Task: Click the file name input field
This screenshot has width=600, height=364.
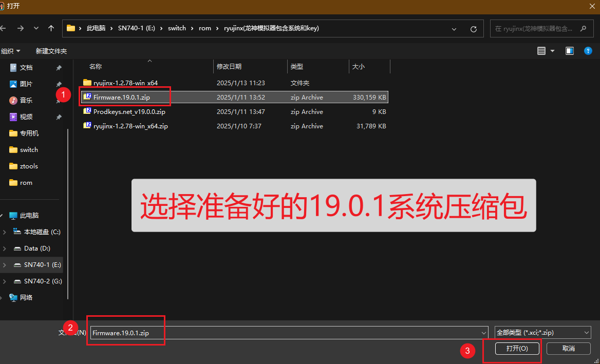Action: pos(285,333)
